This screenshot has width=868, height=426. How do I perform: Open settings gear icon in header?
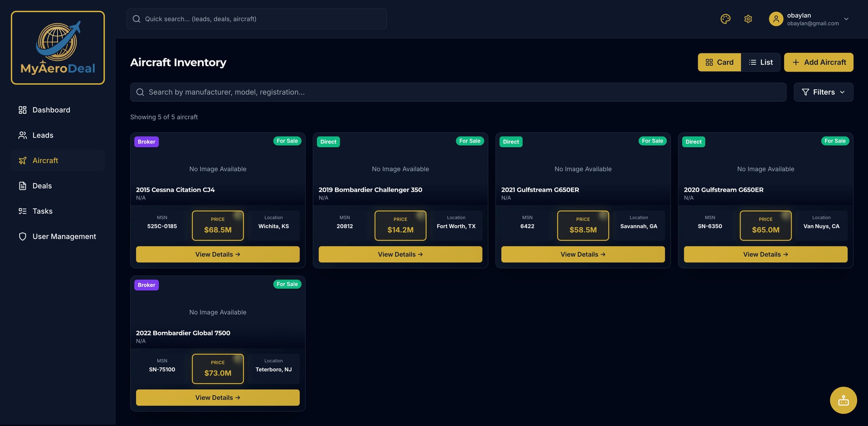click(x=748, y=19)
